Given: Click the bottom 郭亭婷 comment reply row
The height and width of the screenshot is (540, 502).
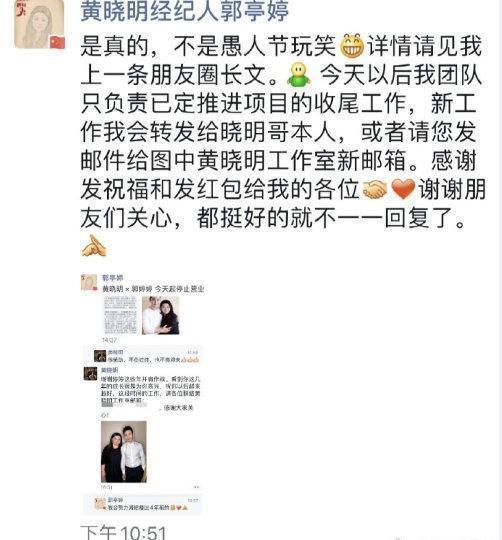Looking at the screenshot, I should (x=143, y=504).
